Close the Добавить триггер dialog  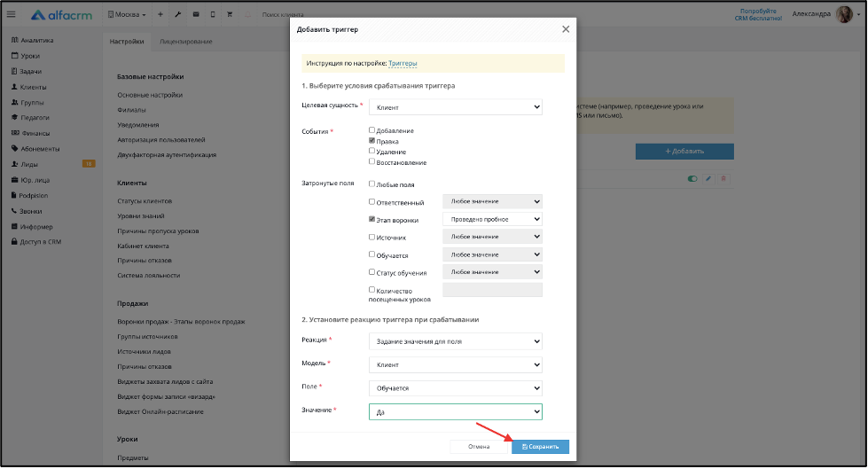tap(565, 29)
